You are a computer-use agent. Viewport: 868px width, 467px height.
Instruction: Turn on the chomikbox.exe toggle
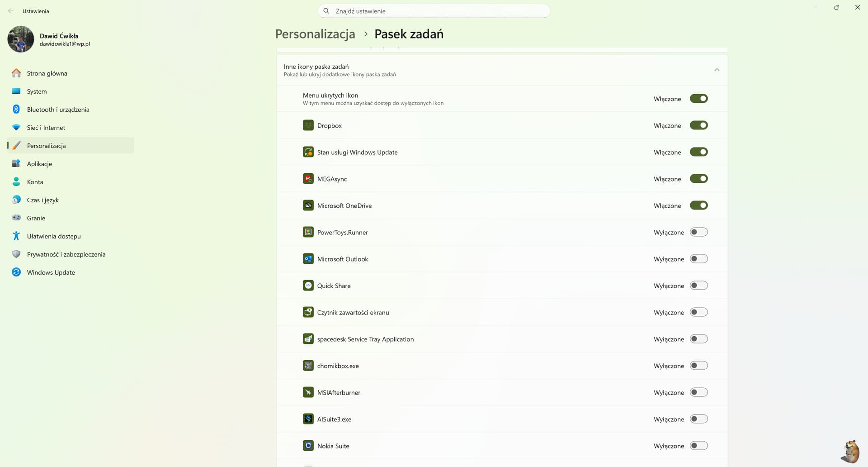tap(698, 366)
